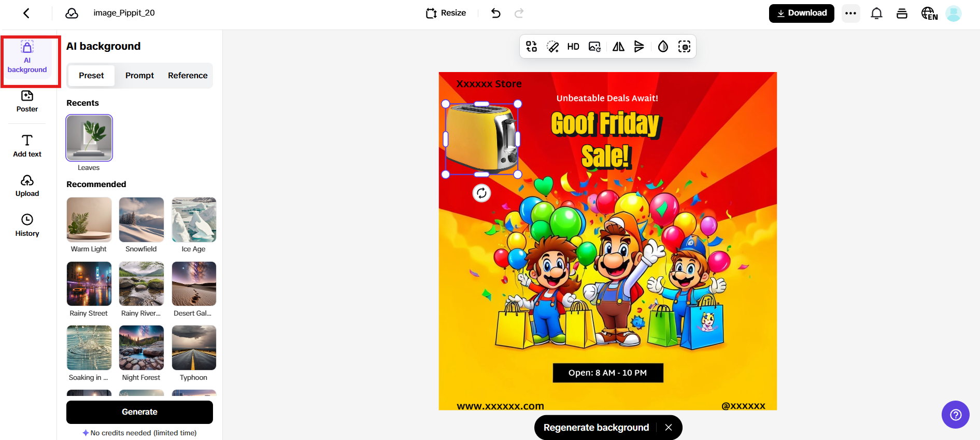The width and height of the screenshot is (980, 440).
Task: Select the 'Goof Friday' headline text
Action: (x=605, y=125)
